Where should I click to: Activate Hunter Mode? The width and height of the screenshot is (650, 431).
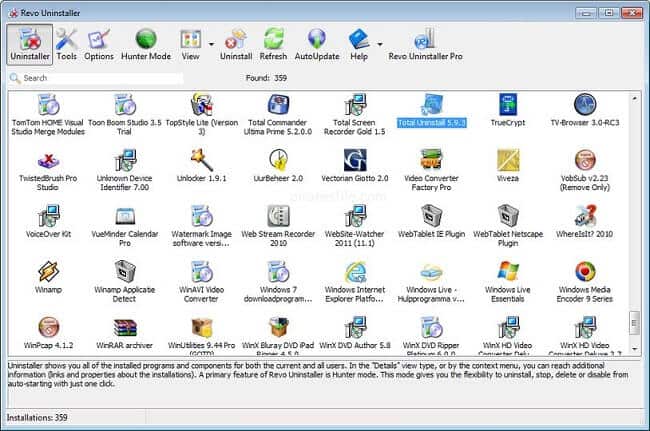click(146, 44)
